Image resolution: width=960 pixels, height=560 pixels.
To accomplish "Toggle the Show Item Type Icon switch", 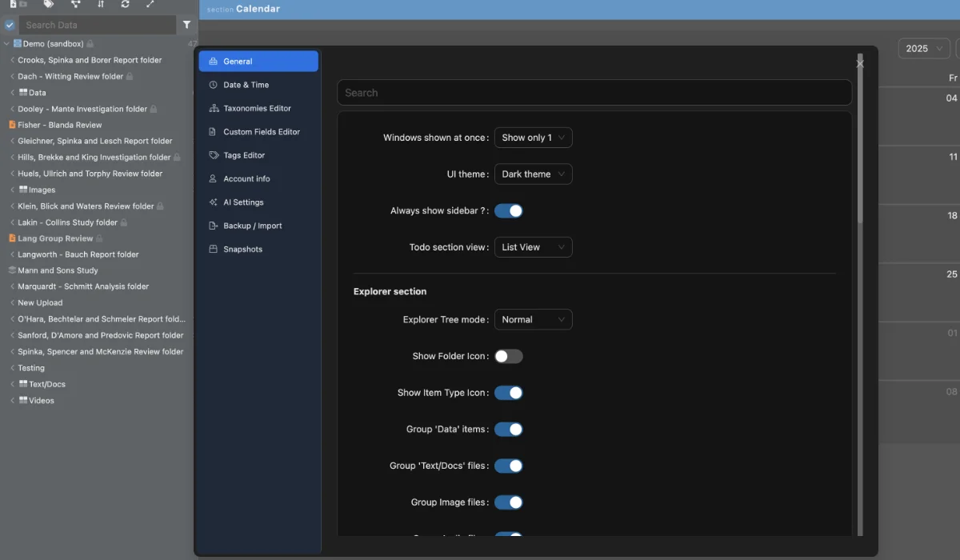I will [509, 393].
